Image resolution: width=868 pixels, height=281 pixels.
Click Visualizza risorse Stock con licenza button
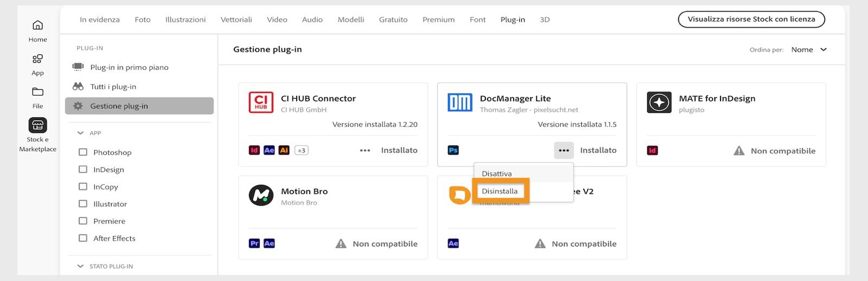[x=751, y=19]
